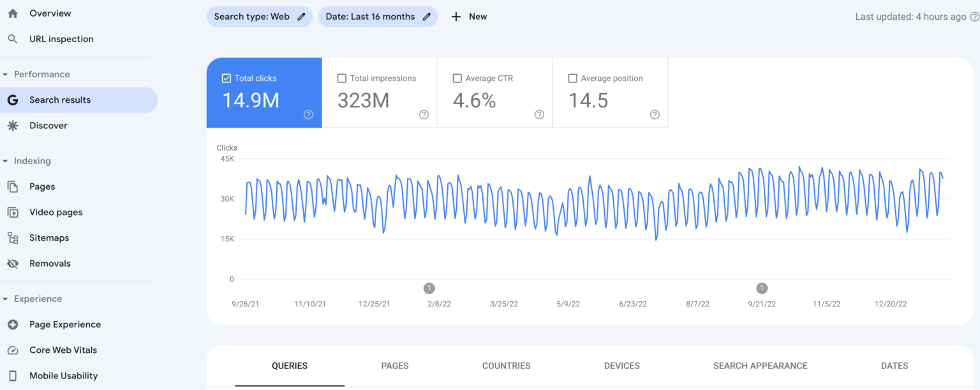This screenshot has width=980, height=390.
Task: Add a new filter with the New button
Action: (x=469, y=16)
